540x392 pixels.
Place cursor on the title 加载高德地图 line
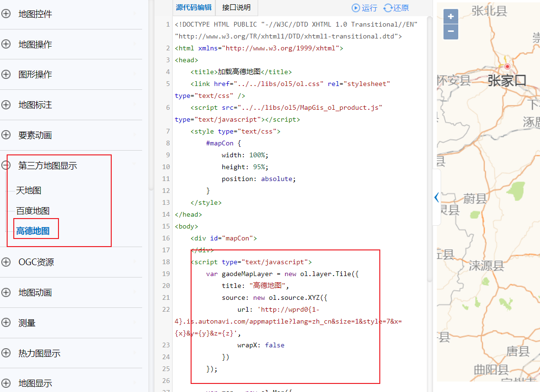(241, 72)
